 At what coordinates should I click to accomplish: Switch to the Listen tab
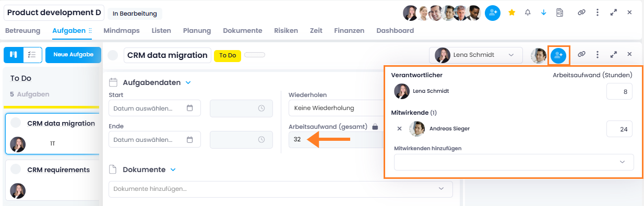[x=161, y=31]
